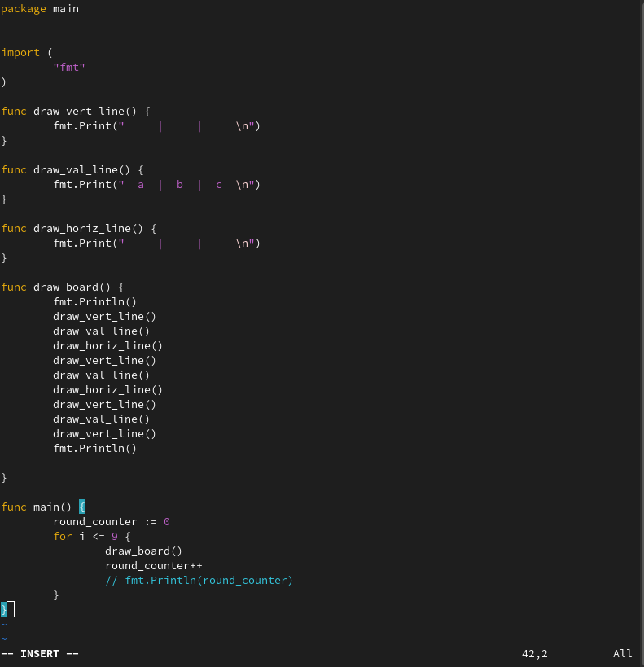Click the 'for' keyword in main
644x667 pixels.
click(x=63, y=537)
